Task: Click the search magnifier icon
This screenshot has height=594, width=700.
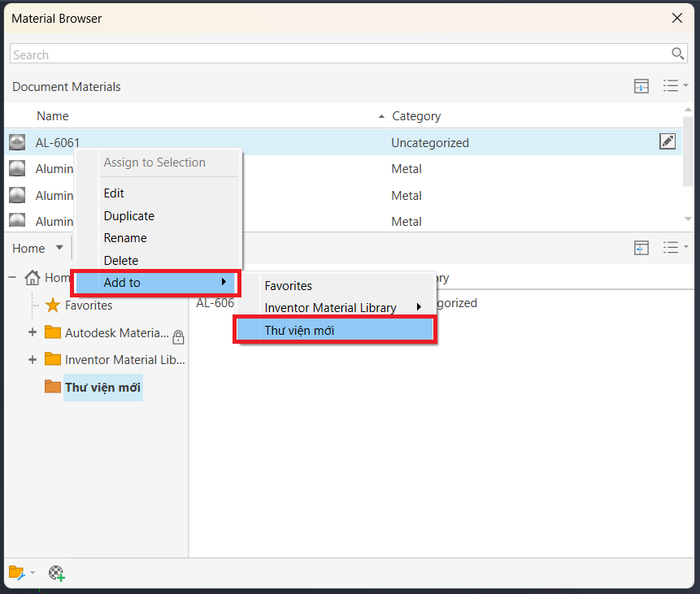Action: 677,54
